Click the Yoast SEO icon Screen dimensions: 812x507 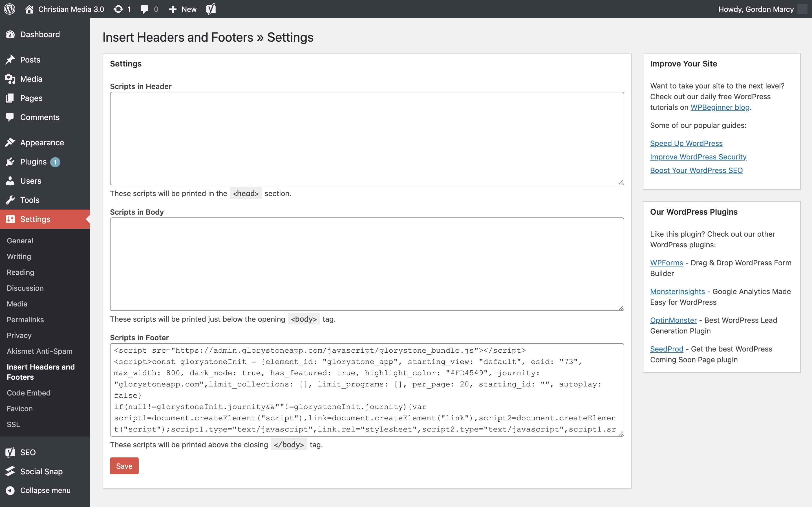(211, 9)
